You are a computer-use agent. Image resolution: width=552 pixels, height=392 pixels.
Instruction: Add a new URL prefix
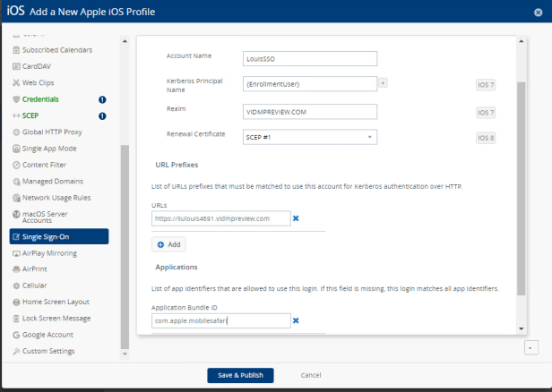[168, 243]
